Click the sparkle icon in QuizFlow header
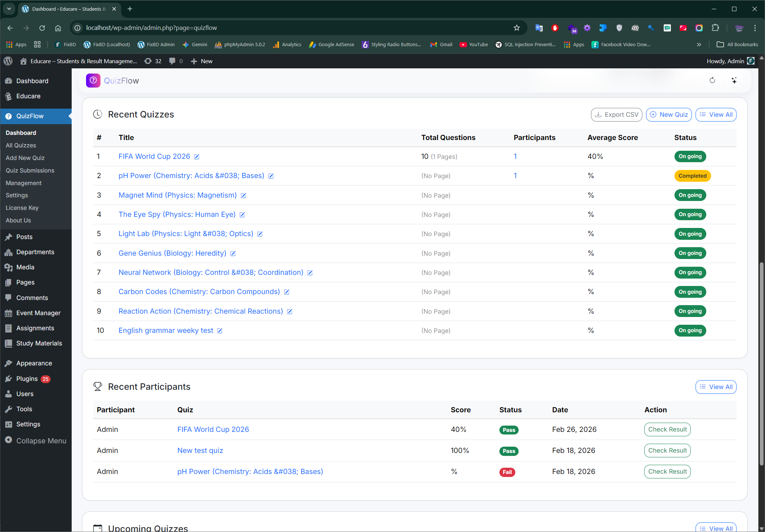This screenshot has height=532, width=765. point(734,81)
